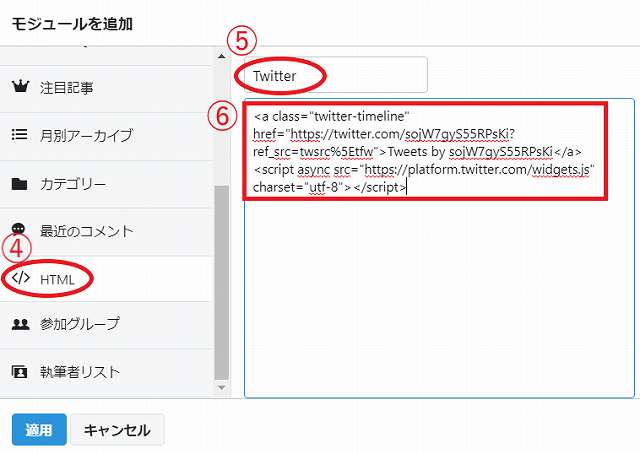Click the モジュールを追加 dialog title
The height and width of the screenshot is (454, 640).
coord(72,24)
